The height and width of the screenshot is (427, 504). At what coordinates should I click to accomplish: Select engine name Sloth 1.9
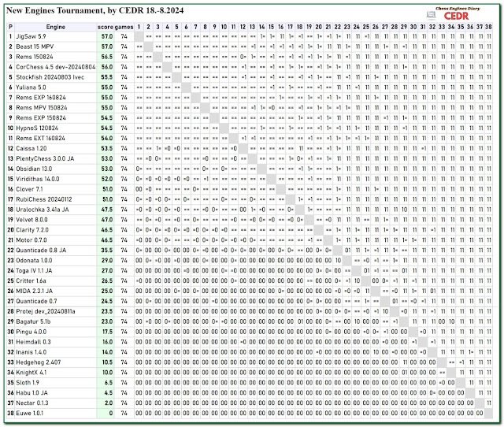point(28,383)
